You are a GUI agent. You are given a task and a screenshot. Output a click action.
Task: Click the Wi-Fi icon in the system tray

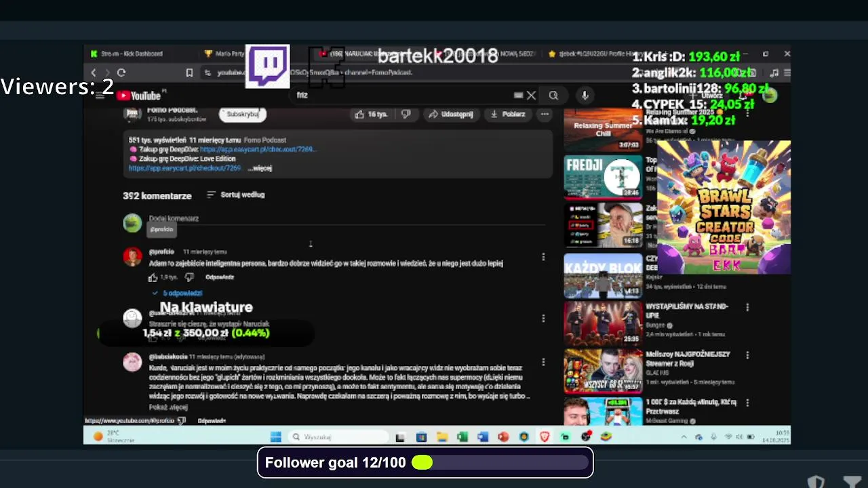pyautogui.click(x=728, y=437)
